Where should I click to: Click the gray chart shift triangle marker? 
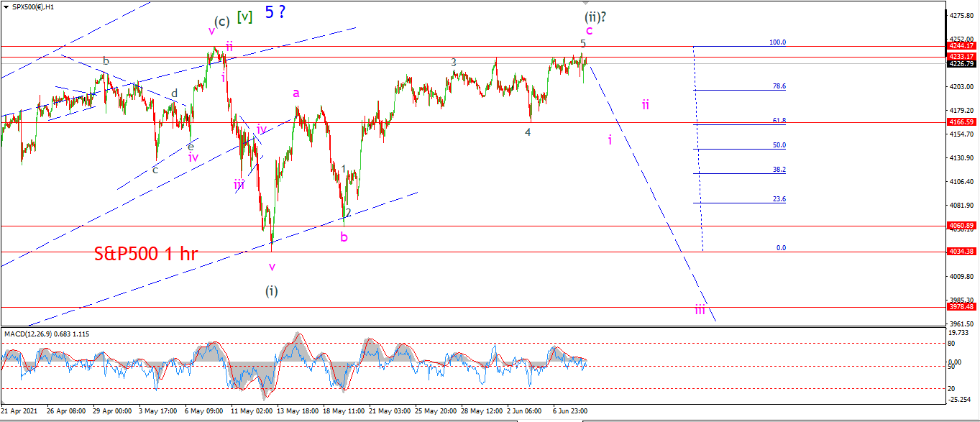point(585,4)
